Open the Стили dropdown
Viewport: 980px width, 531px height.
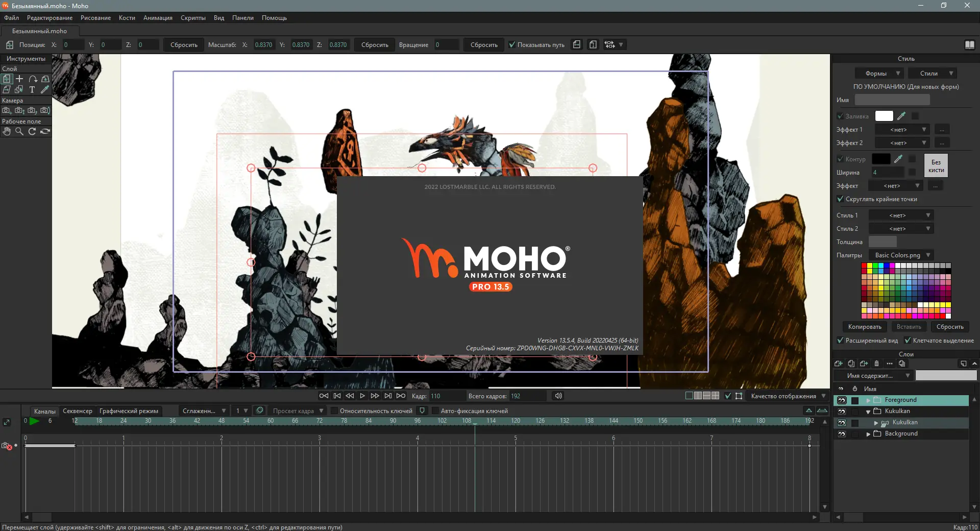(x=933, y=73)
